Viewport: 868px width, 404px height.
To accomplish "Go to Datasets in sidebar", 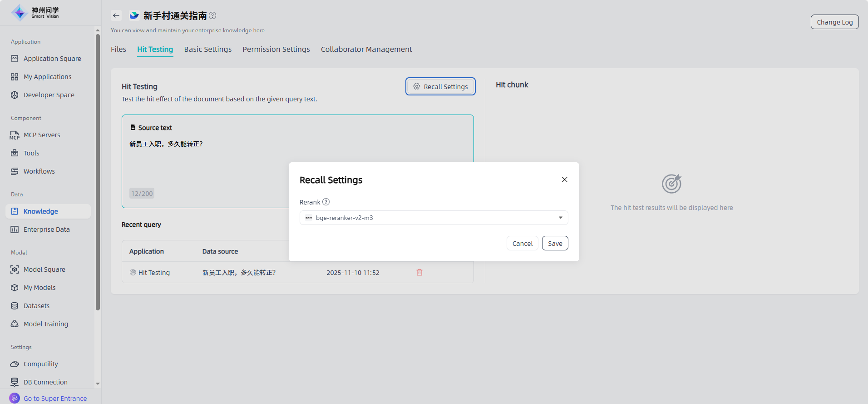I will (36, 306).
